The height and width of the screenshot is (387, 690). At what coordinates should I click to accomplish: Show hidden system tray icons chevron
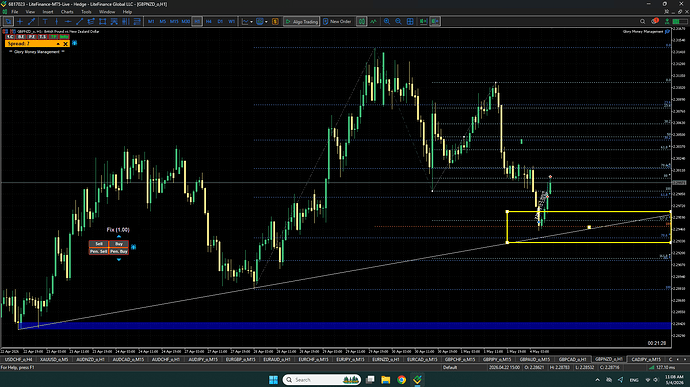(x=597, y=380)
